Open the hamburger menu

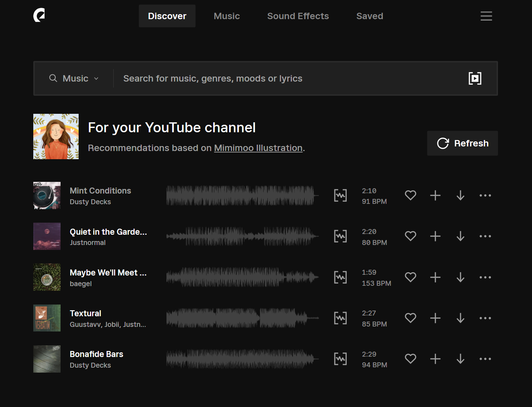pos(486,16)
